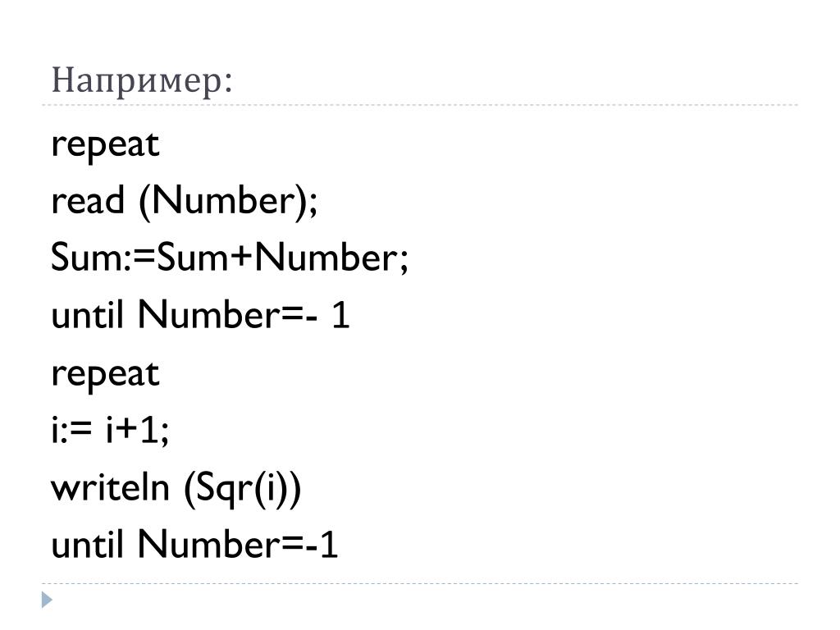Click the second 'repeat' line
Screen dimensions: 840x630
(x=106, y=375)
